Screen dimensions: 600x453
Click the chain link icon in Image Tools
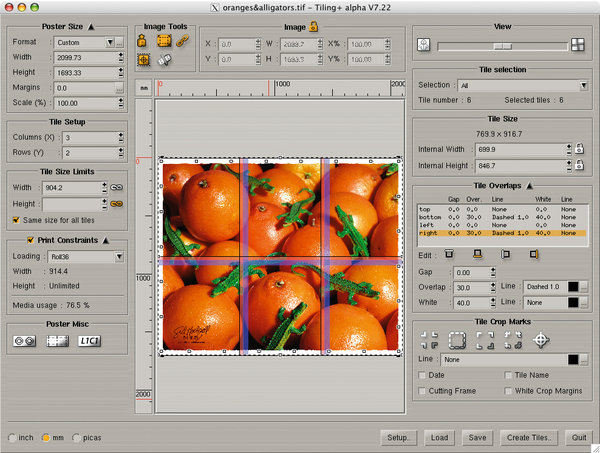pyautogui.click(x=182, y=41)
